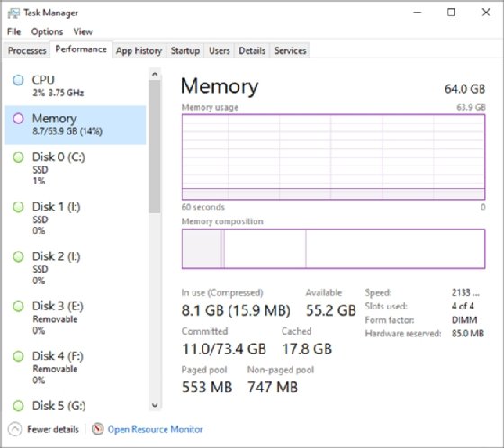Screen dimensions: 504x448
Task: Click the Memory composition bar
Action: [x=333, y=249]
